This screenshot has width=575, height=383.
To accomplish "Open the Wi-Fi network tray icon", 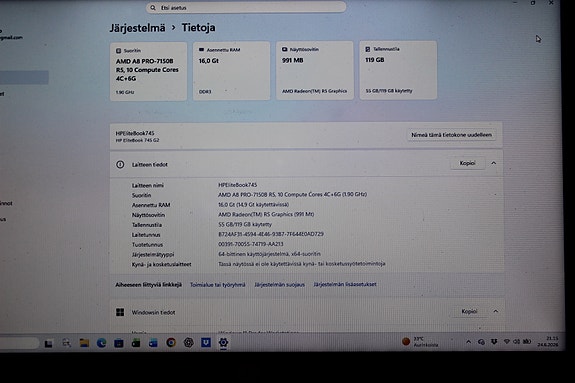I will [x=507, y=342].
